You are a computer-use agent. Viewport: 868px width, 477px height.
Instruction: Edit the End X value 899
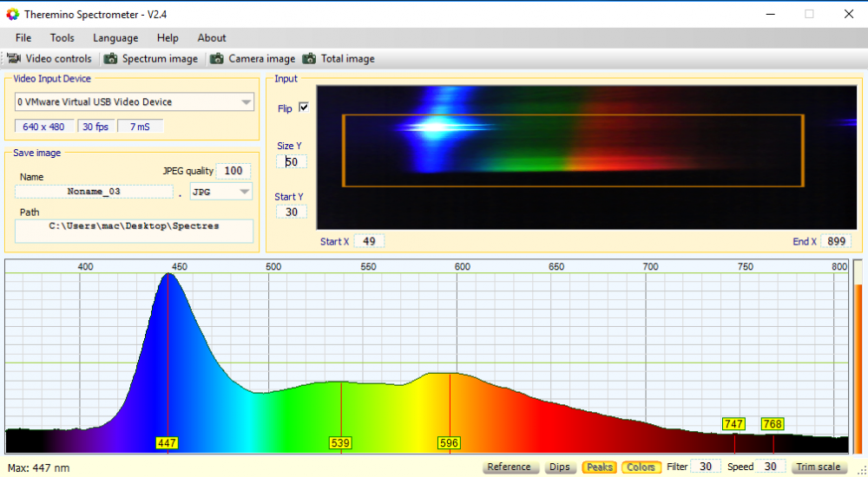(x=836, y=241)
